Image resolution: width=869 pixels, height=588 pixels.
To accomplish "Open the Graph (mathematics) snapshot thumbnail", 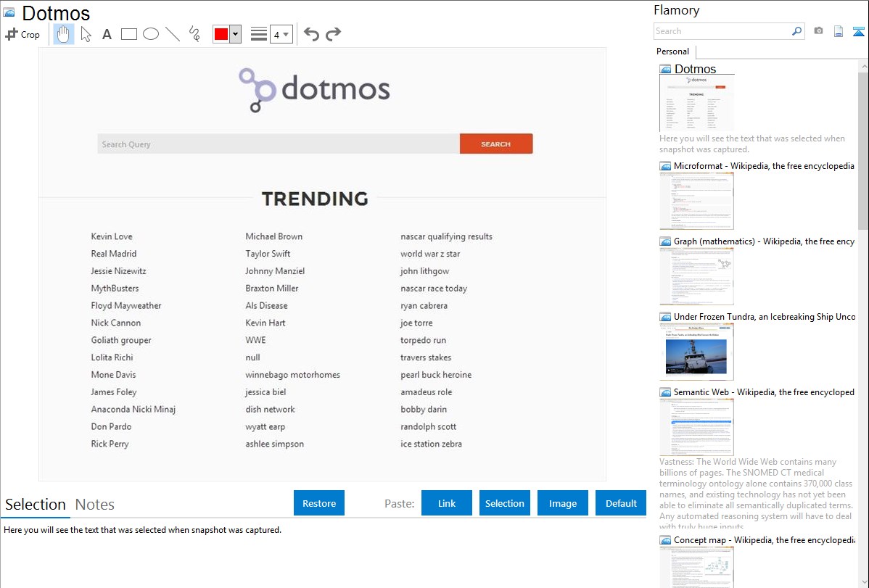I will point(696,276).
